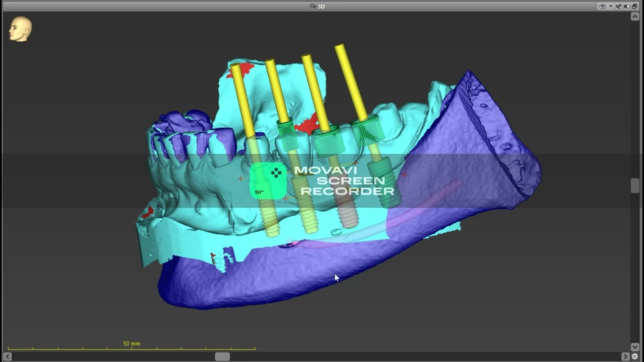The image size is (644, 362).
Task: Click the head orientation icon
Action: tap(20, 29)
